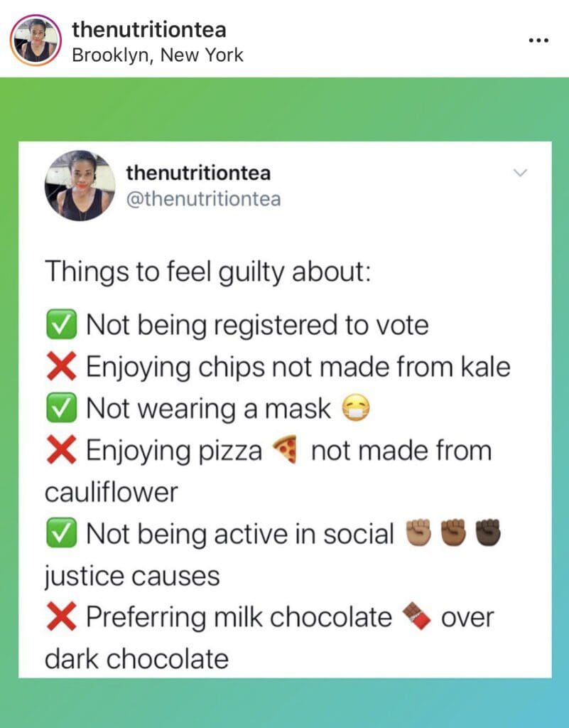Click green checkmark next to registered to vote
Viewport: 569px width, 728px height.
click(61, 324)
